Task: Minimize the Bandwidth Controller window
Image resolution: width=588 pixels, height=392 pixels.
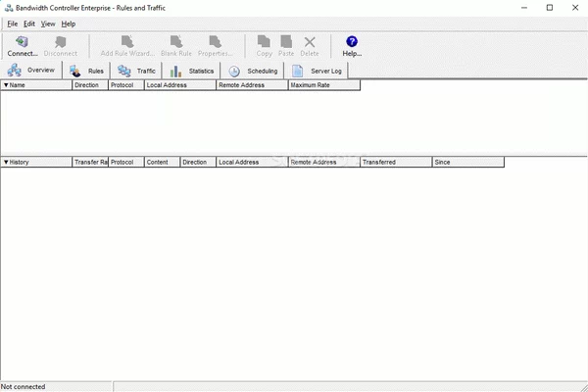Action: (524, 8)
